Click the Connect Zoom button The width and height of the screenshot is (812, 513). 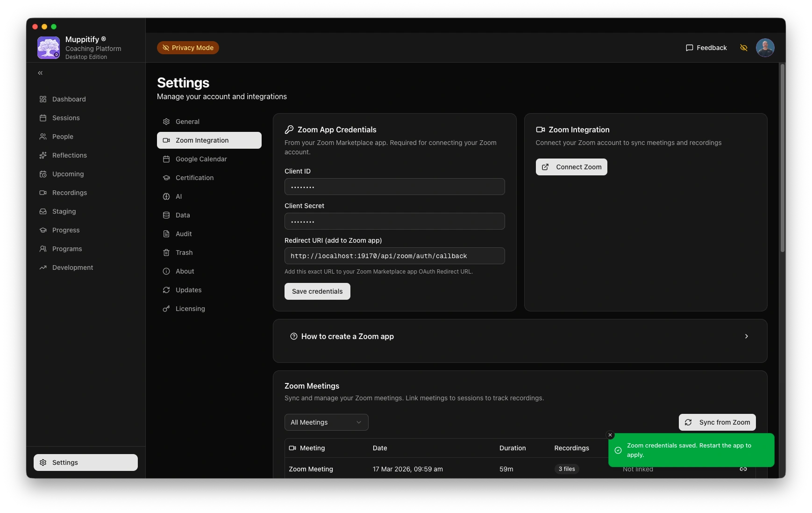click(571, 167)
